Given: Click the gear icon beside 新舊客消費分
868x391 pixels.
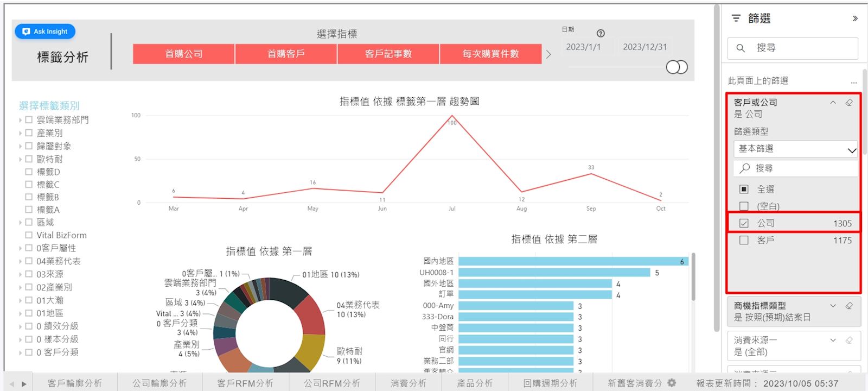Looking at the screenshot, I should pyautogui.click(x=672, y=383).
